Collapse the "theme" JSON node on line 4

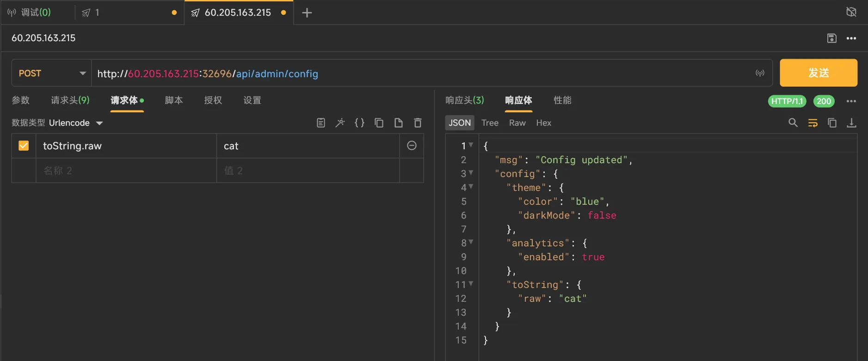click(471, 187)
